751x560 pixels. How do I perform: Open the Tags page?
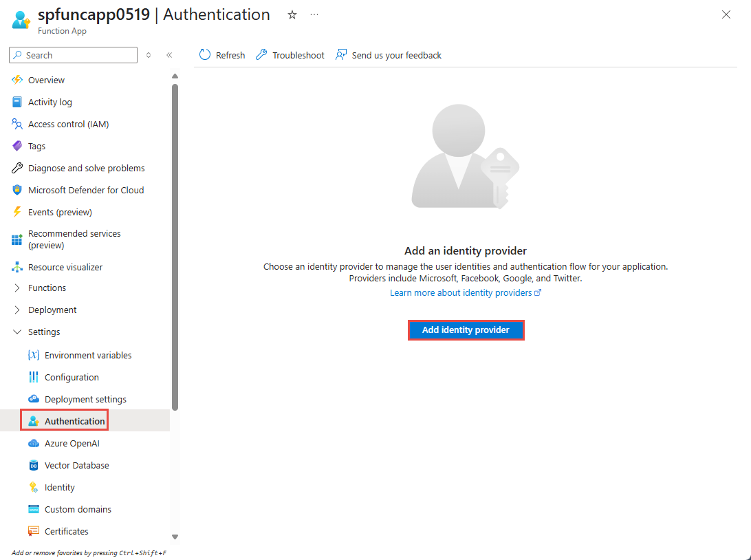40,145
